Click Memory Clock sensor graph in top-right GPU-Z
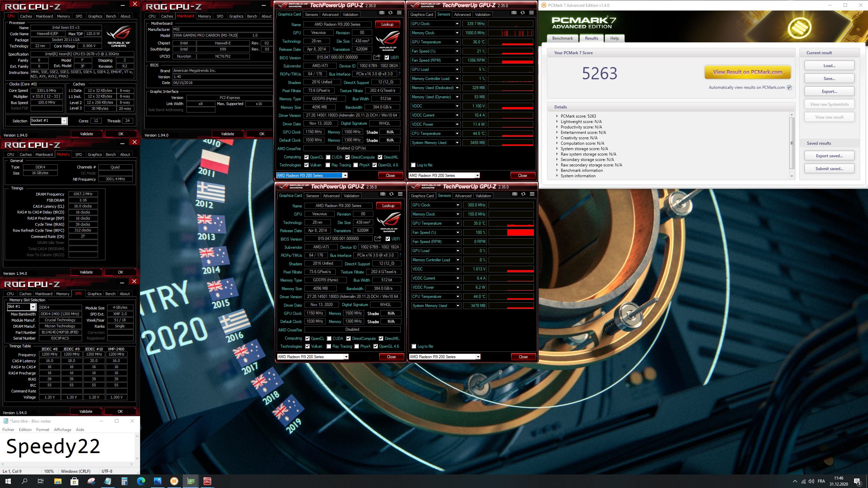Viewport: 868px width, 488px height. click(511, 33)
